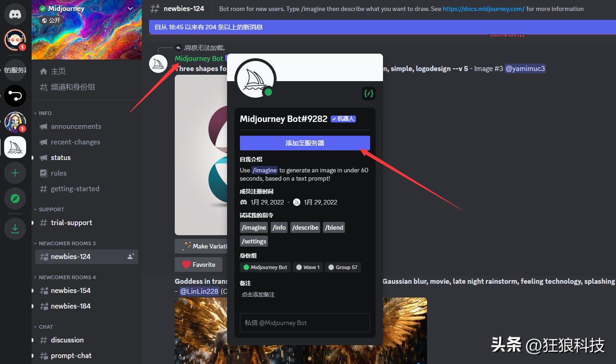616x364 pixels.
Task: Open the prompt-chat channel
Action: (x=86, y=356)
